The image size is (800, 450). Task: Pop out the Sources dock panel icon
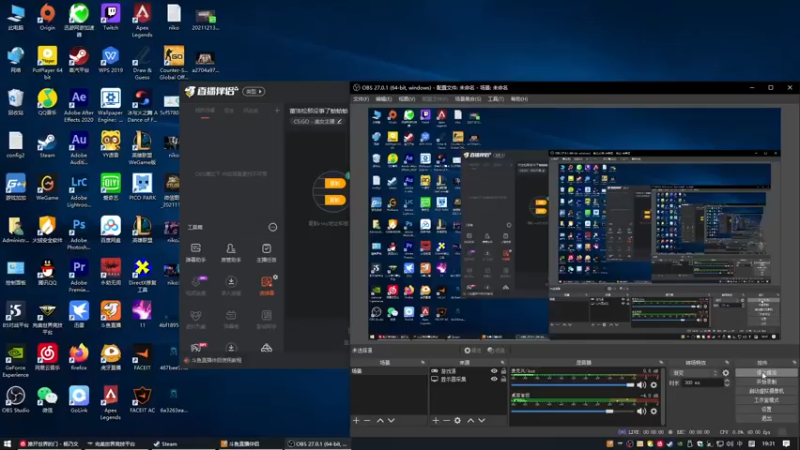click(503, 362)
